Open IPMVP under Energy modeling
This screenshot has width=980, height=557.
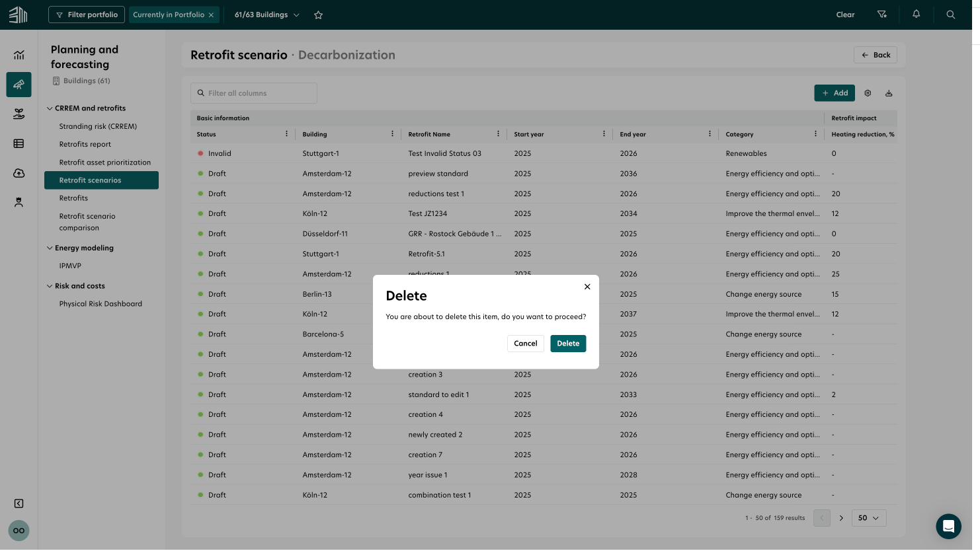click(x=70, y=266)
